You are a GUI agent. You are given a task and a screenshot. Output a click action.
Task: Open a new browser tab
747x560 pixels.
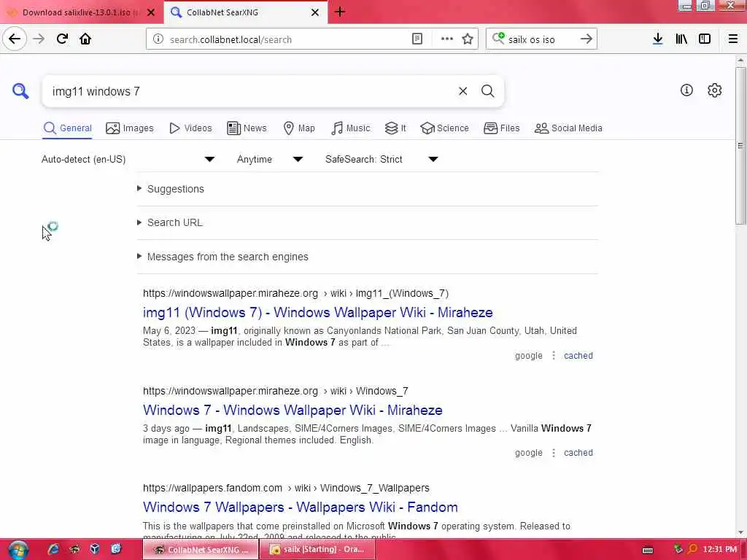pos(340,12)
